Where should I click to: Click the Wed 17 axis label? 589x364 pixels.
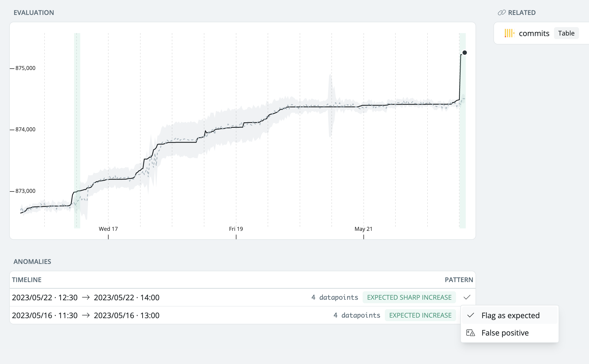[x=108, y=229]
